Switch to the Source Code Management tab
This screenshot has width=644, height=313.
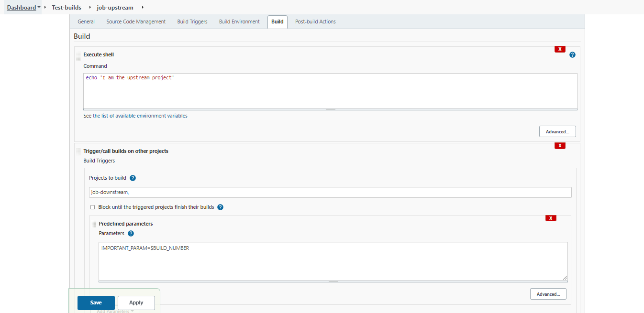pos(136,22)
